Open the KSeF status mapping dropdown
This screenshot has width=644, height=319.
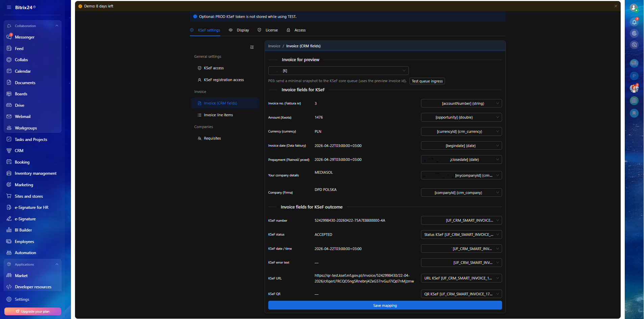point(461,235)
